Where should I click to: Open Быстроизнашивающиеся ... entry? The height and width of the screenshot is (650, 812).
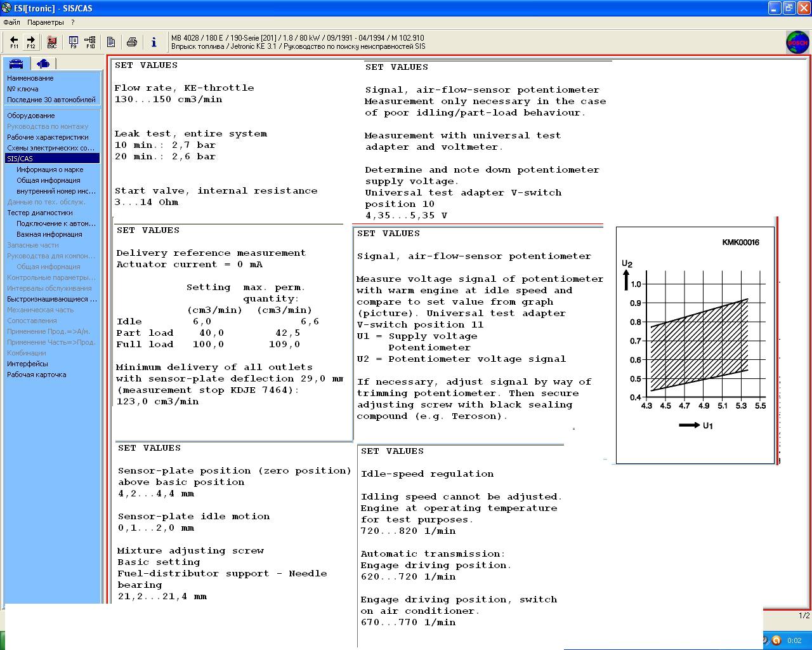click(51, 299)
